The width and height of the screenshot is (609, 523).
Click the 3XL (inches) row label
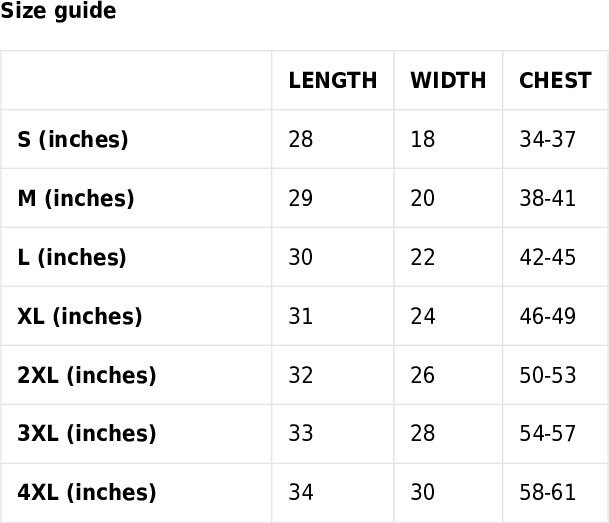point(87,434)
